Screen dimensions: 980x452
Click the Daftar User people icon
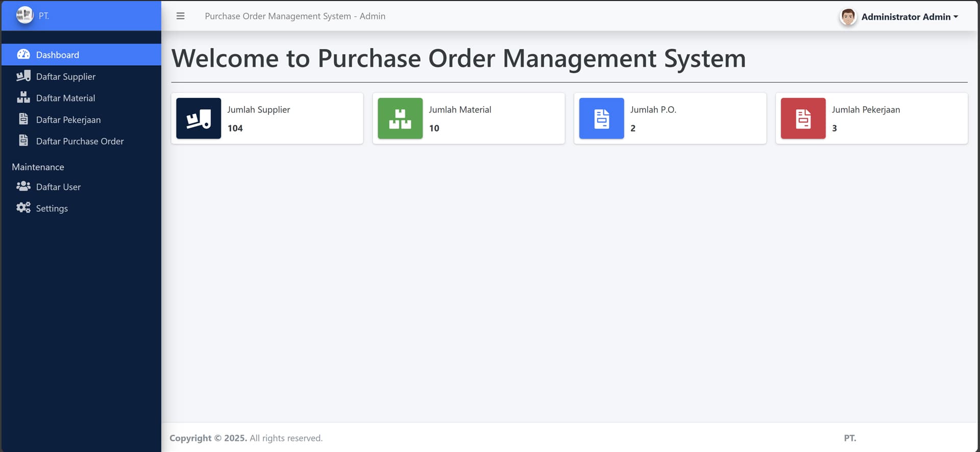23,186
